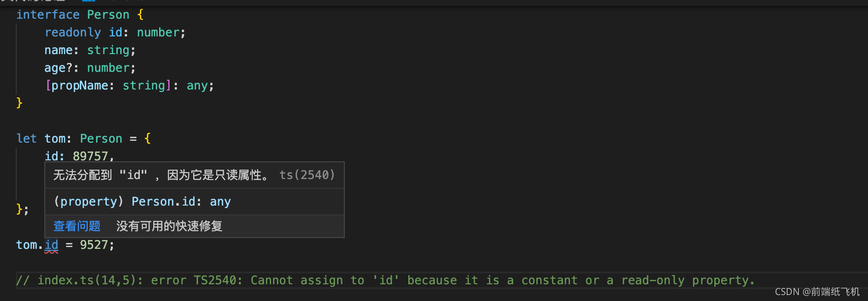The image size is (868, 301).
Task: Click the underlined id with the red squiggle
Action: (51, 244)
